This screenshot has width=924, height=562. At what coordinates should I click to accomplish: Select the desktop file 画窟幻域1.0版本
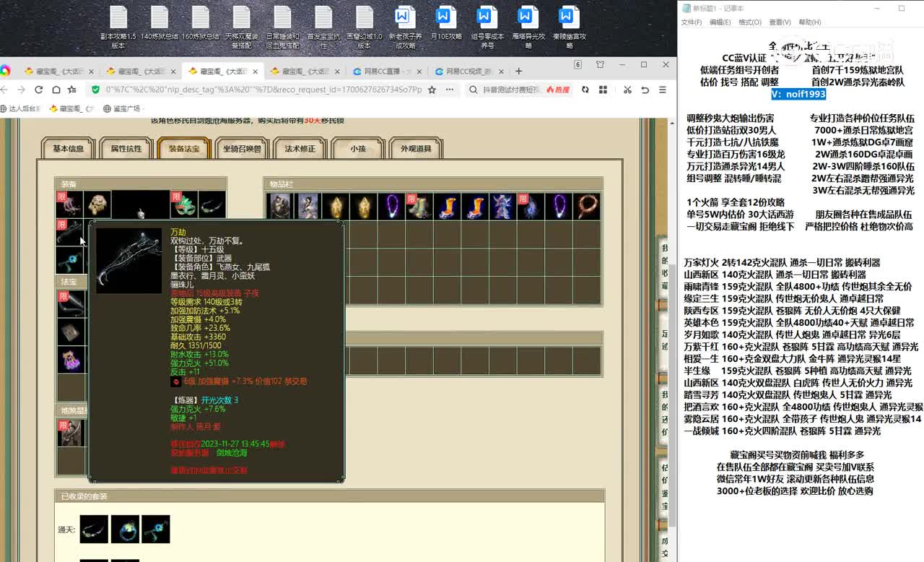[x=364, y=27]
